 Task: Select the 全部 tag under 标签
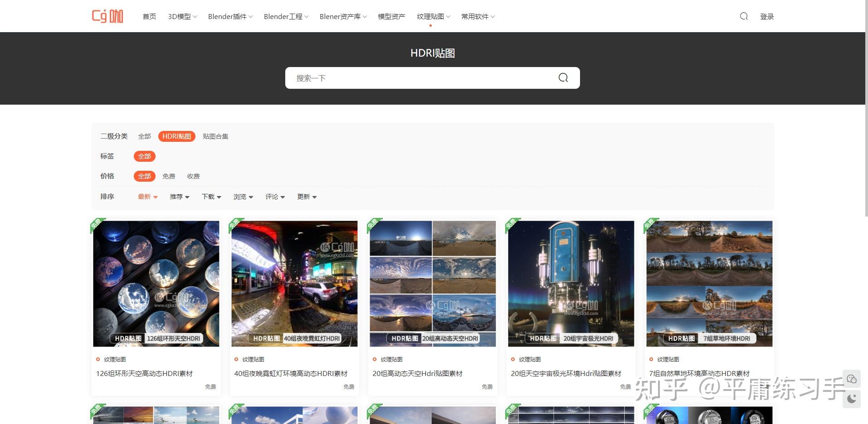click(x=144, y=156)
